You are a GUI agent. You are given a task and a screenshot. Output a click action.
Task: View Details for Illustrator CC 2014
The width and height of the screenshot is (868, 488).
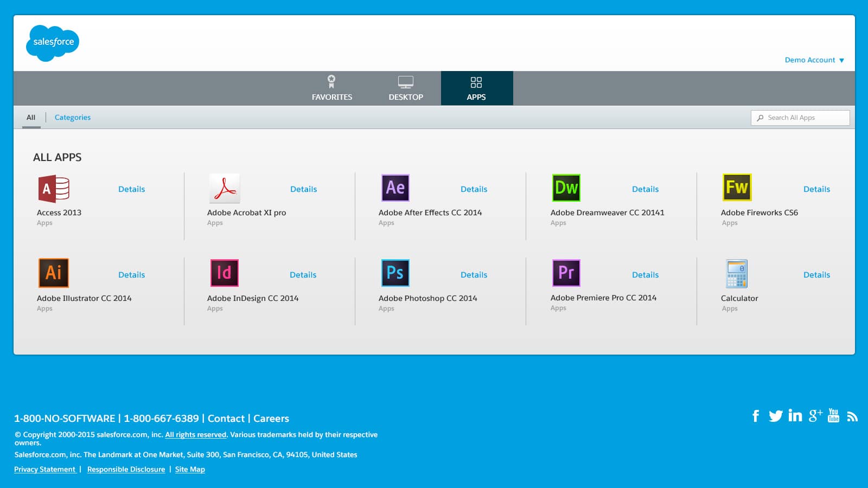[132, 275]
